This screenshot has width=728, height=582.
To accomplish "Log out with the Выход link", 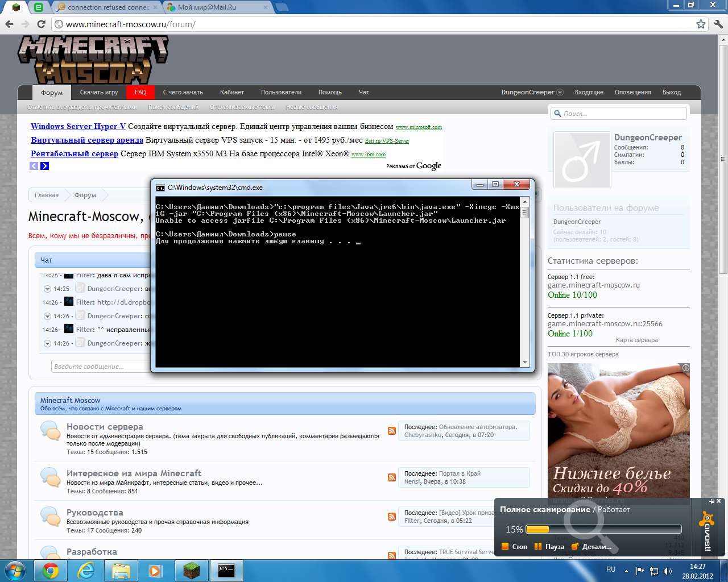I will (x=672, y=92).
